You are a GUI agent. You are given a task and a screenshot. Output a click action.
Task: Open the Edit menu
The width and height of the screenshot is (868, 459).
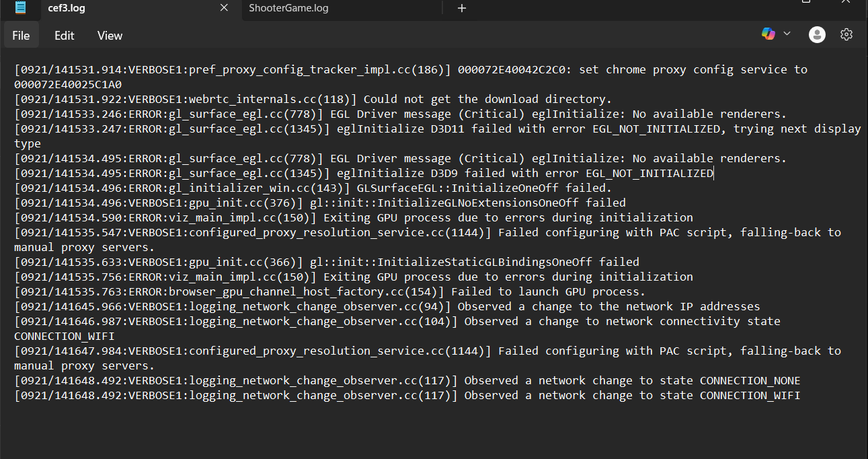click(x=65, y=36)
